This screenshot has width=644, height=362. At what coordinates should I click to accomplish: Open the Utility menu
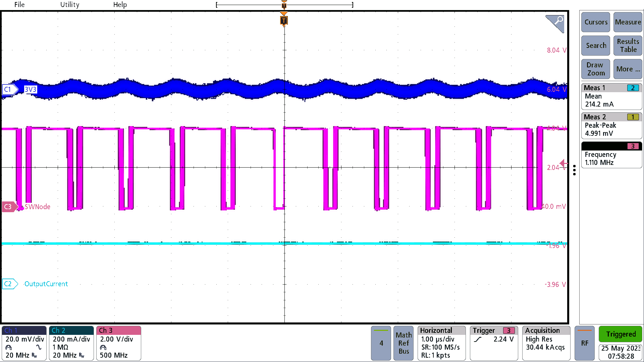pos(69,5)
